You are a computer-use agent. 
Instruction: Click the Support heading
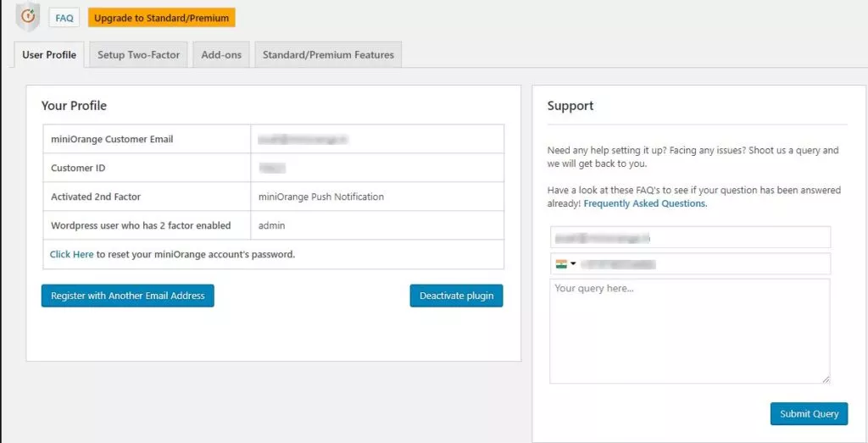coord(570,106)
